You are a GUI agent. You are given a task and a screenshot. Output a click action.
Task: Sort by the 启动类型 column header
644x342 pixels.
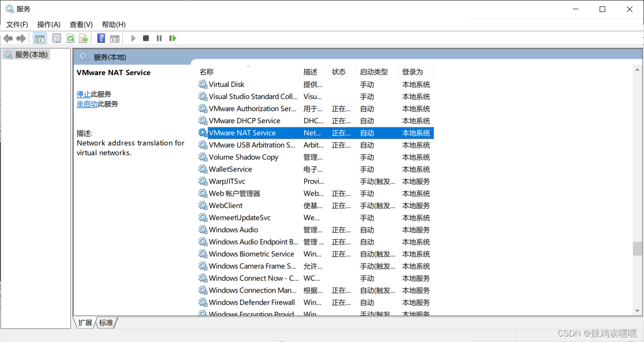[x=378, y=72]
